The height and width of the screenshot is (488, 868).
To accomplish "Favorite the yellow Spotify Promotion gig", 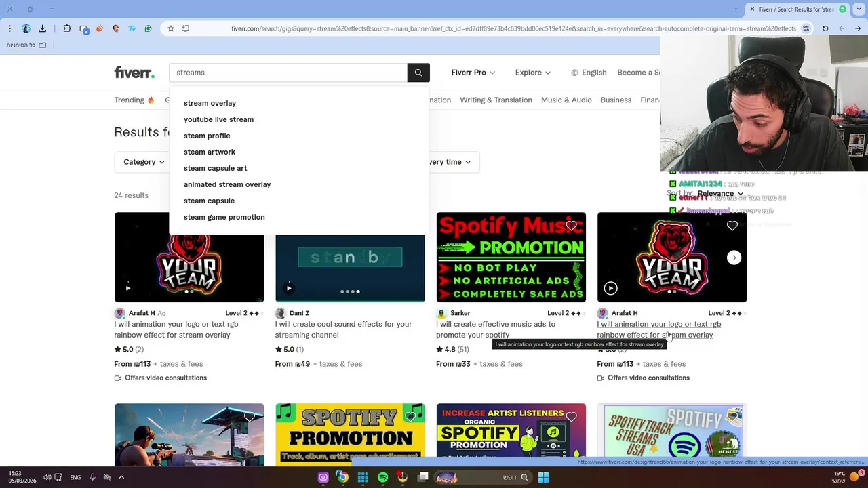I will tap(410, 417).
